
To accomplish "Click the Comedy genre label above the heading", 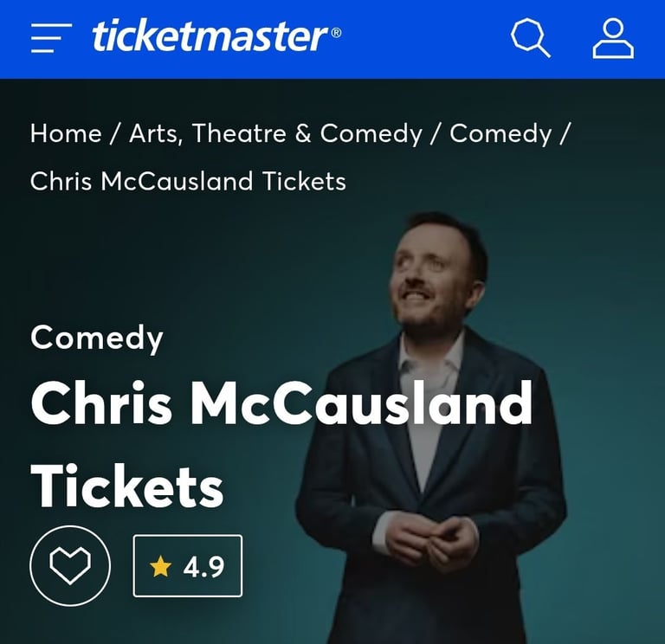I will pyautogui.click(x=97, y=338).
